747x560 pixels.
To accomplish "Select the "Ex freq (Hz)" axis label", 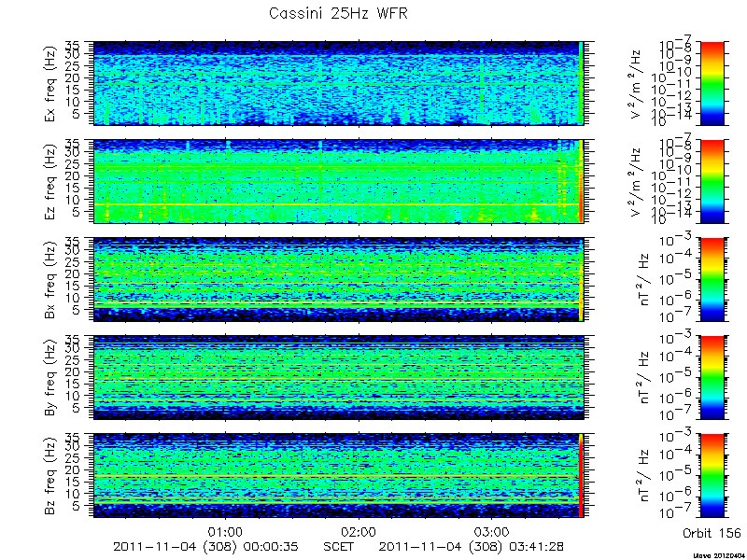I will pyautogui.click(x=50, y=83).
